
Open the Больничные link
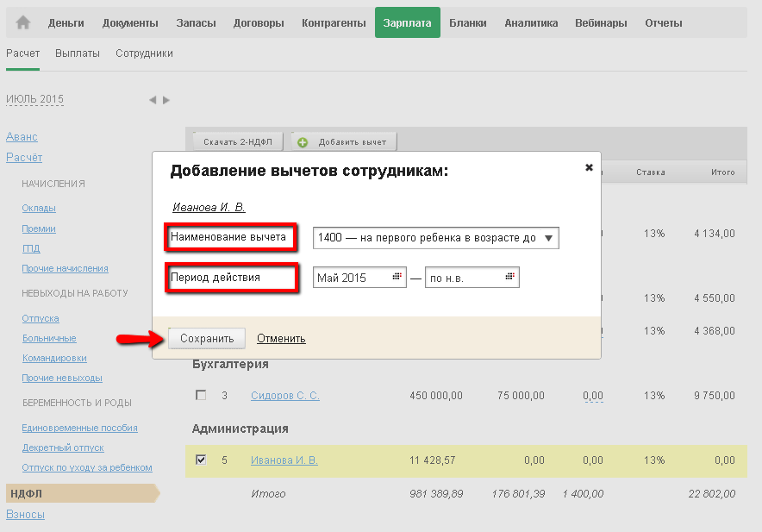click(50, 339)
